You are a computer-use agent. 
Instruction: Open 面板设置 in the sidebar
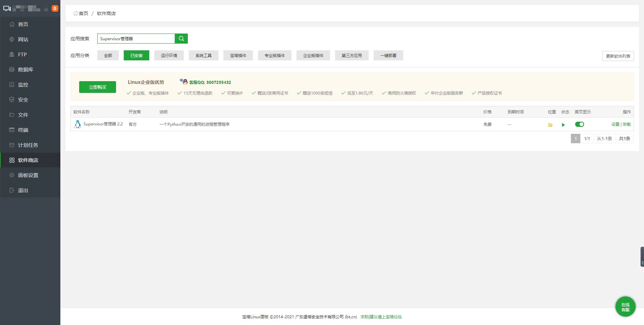point(30,175)
